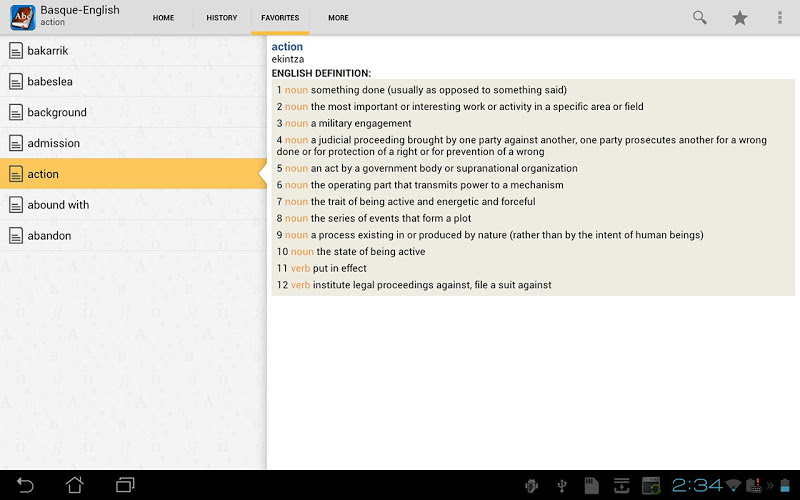Select admission in the word list
The height and width of the screenshot is (500, 800).
[54, 143]
